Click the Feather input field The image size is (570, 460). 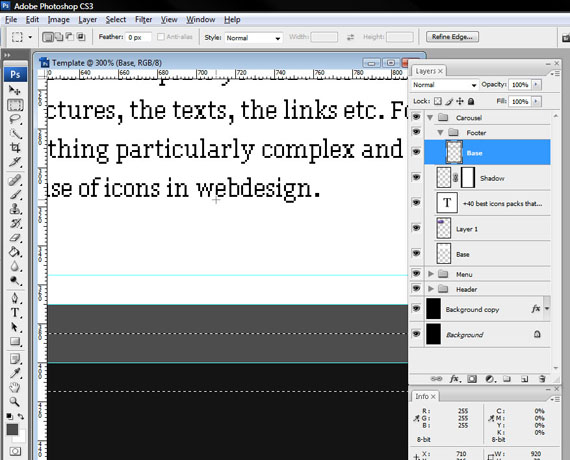click(138, 37)
